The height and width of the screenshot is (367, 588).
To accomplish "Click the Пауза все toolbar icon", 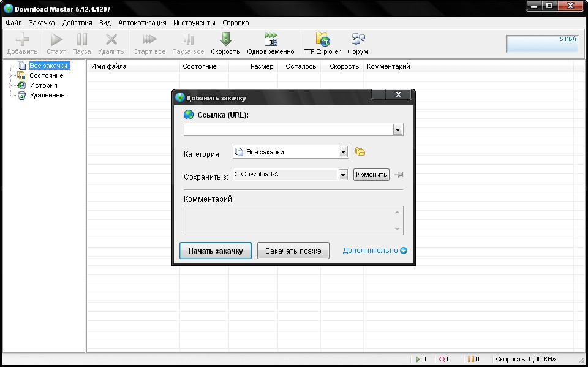I will 188,39.
